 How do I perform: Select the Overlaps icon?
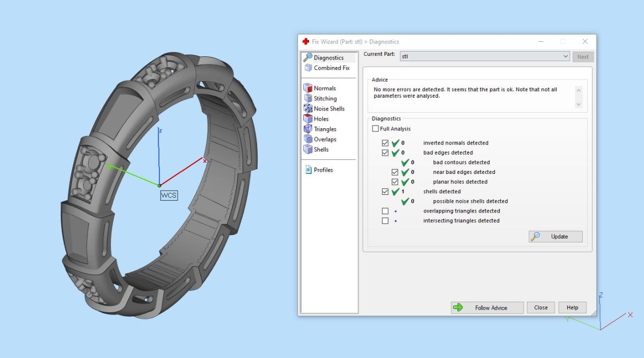[308, 139]
